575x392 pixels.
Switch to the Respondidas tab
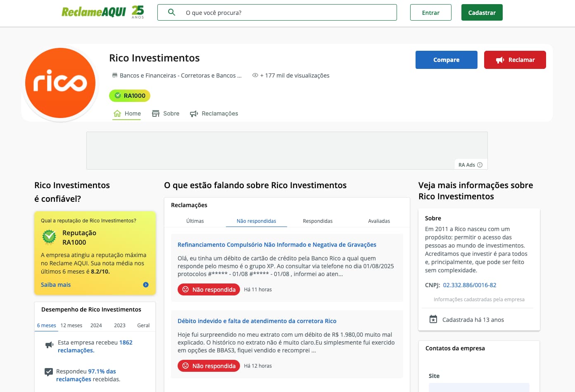317,221
